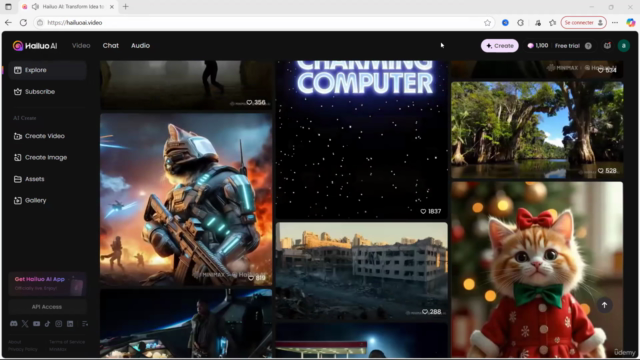Open the tab actions menu icon
Viewport: 640px width, 360px height.
(x=8, y=7)
